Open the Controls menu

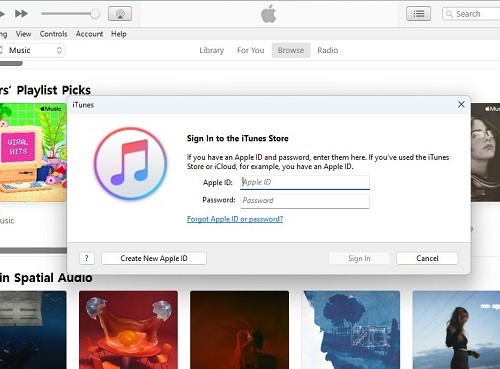pyautogui.click(x=53, y=34)
